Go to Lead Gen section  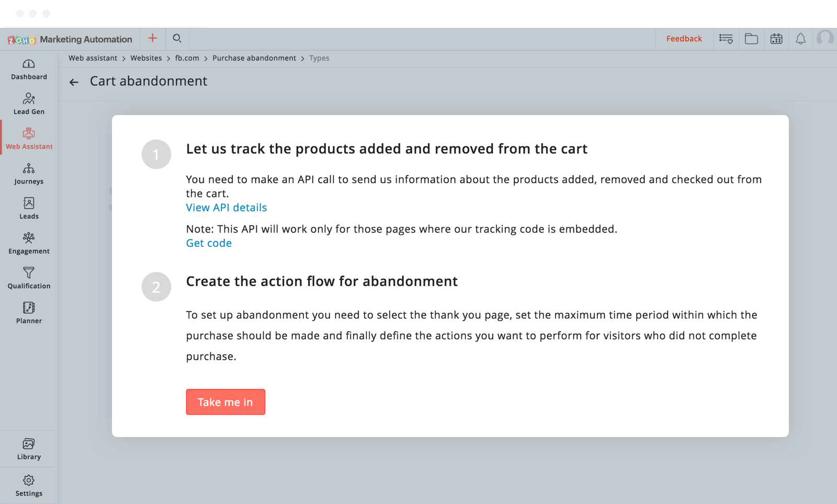pos(29,104)
